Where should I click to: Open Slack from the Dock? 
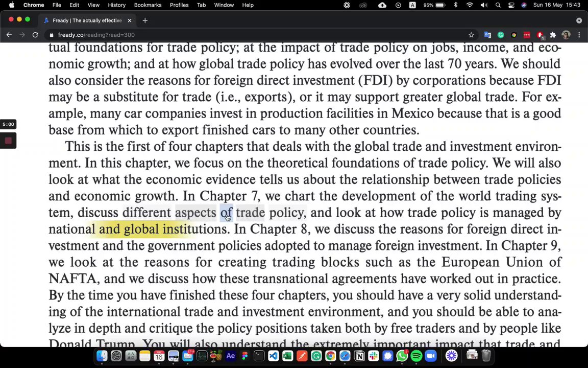[x=374, y=356]
